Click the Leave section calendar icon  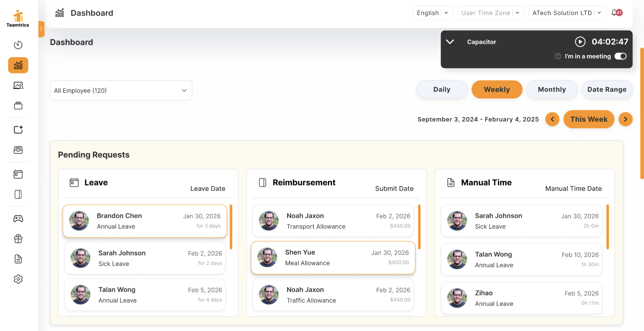click(x=74, y=183)
